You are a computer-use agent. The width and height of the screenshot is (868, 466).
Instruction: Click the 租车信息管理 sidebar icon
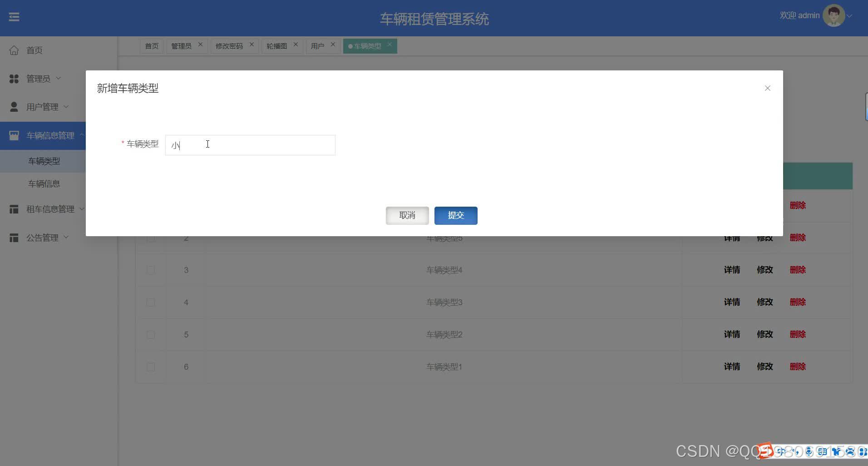click(13, 209)
